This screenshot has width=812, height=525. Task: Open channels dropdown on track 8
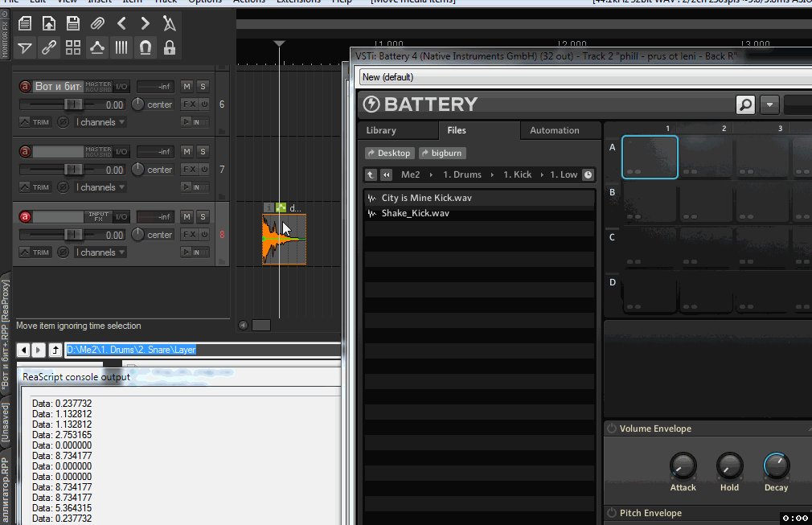pyautogui.click(x=100, y=252)
